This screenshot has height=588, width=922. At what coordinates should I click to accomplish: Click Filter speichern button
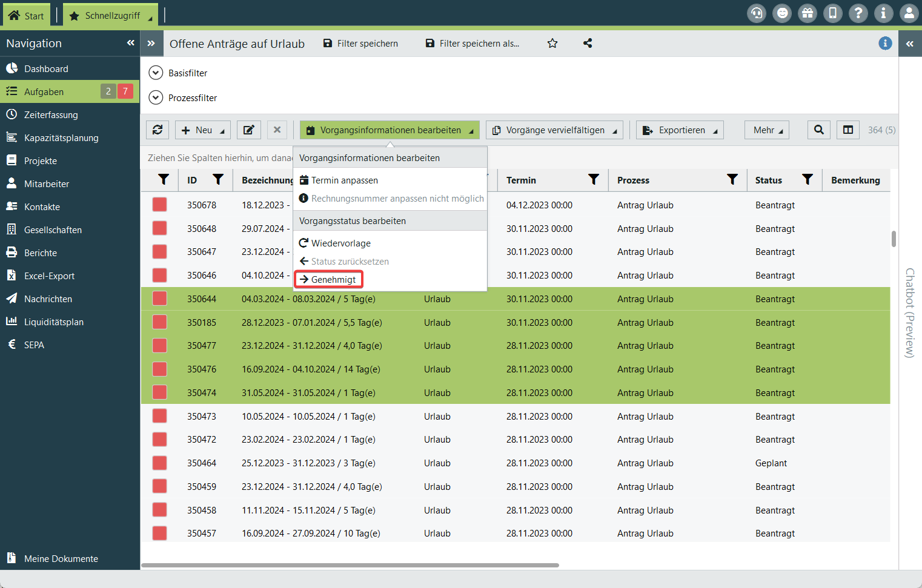[361, 44]
